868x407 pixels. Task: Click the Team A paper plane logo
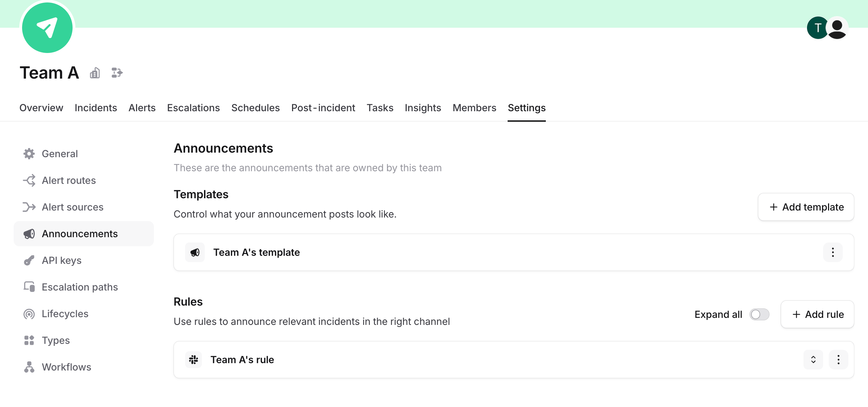coord(47,27)
